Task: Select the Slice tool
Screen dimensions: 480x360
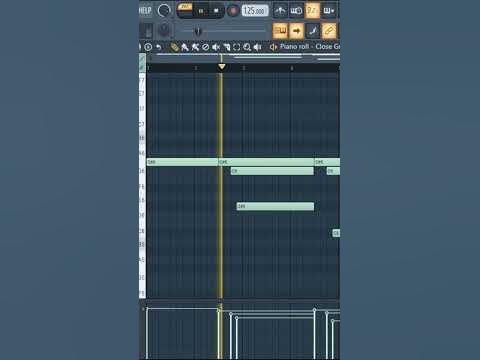Action: [x=227, y=47]
